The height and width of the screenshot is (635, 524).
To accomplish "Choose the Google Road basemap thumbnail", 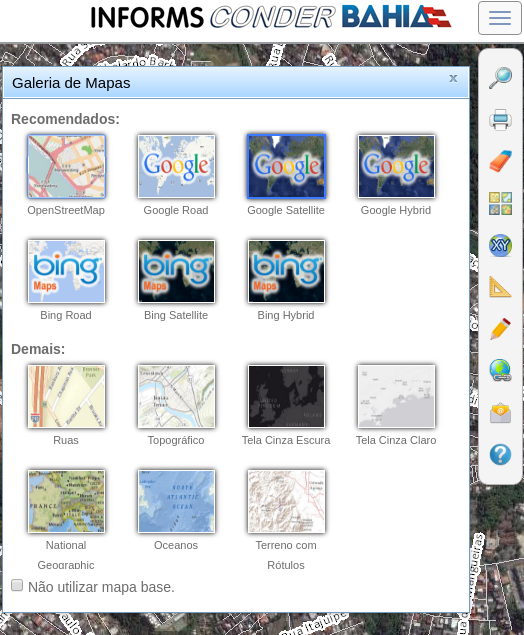I will tap(176, 166).
